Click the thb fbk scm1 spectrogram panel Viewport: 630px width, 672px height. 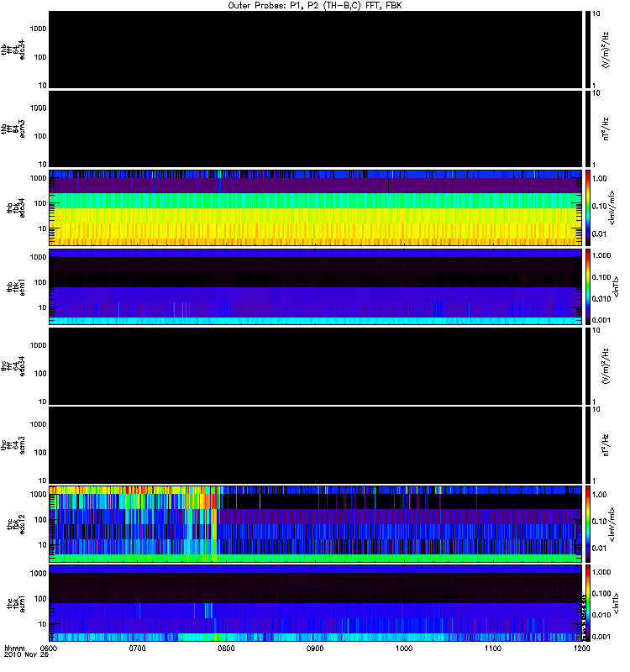tap(315, 286)
